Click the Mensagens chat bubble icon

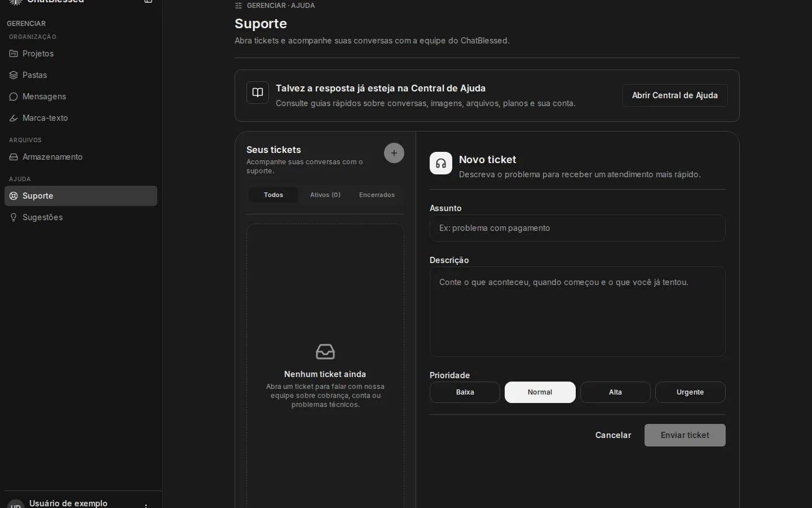click(14, 97)
